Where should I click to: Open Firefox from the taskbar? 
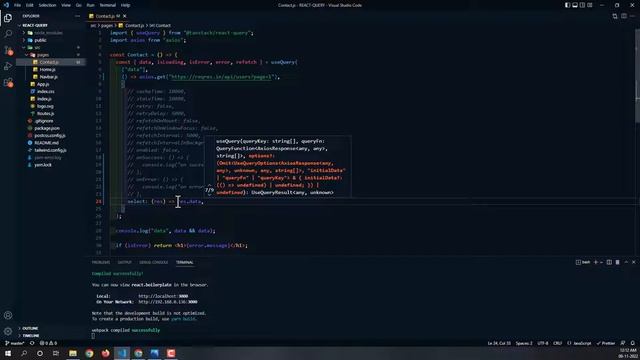pyautogui.click(x=105, y=353)
